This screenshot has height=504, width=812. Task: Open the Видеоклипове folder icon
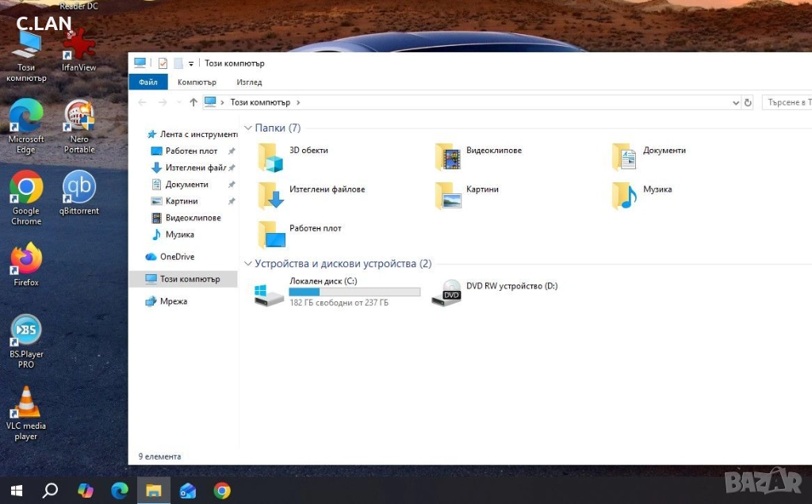point(449,157)
